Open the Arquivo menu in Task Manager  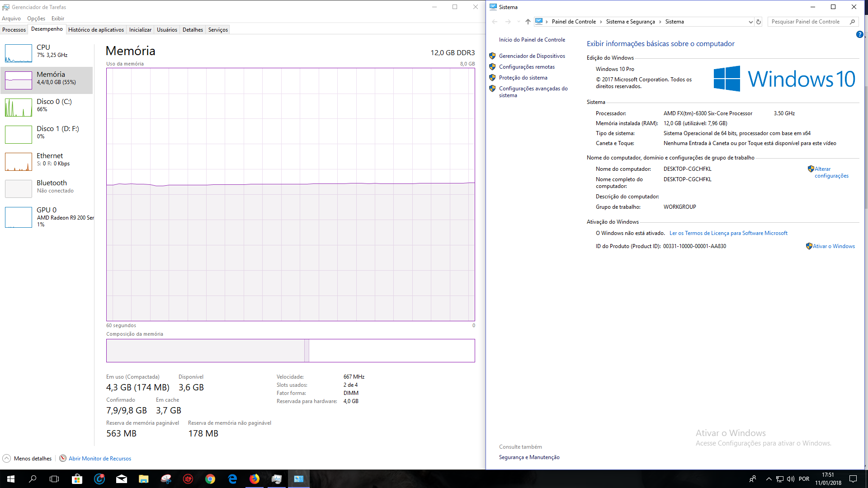11,19
